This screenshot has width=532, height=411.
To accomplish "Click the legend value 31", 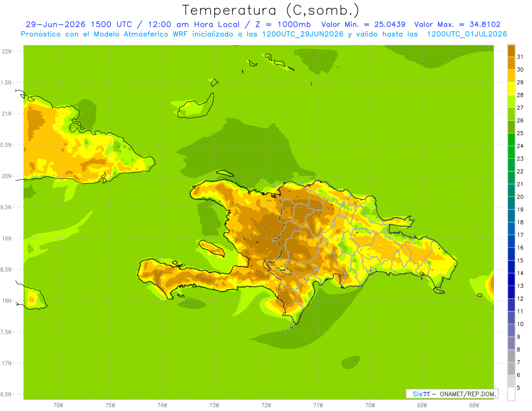I will point(520,57).
